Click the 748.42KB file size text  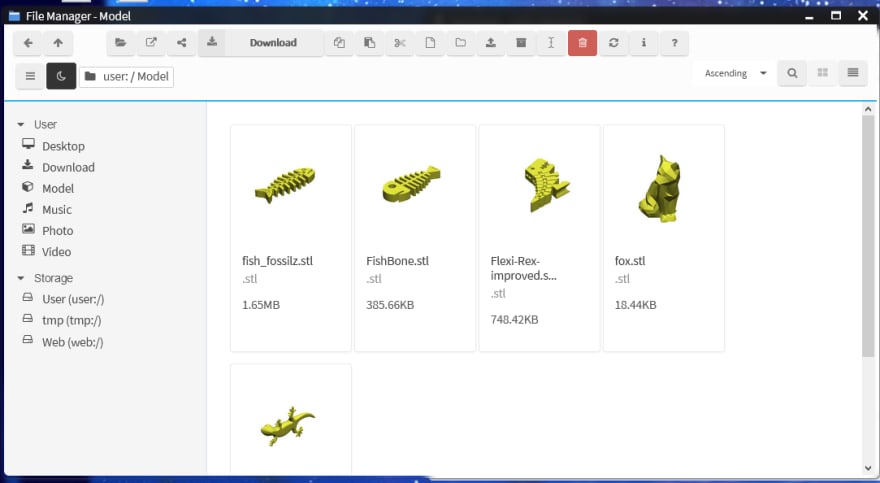coord(514,320)
